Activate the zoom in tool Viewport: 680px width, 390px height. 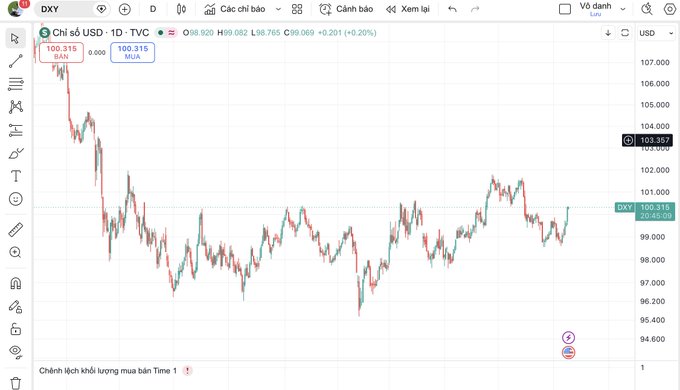(16, 252)
